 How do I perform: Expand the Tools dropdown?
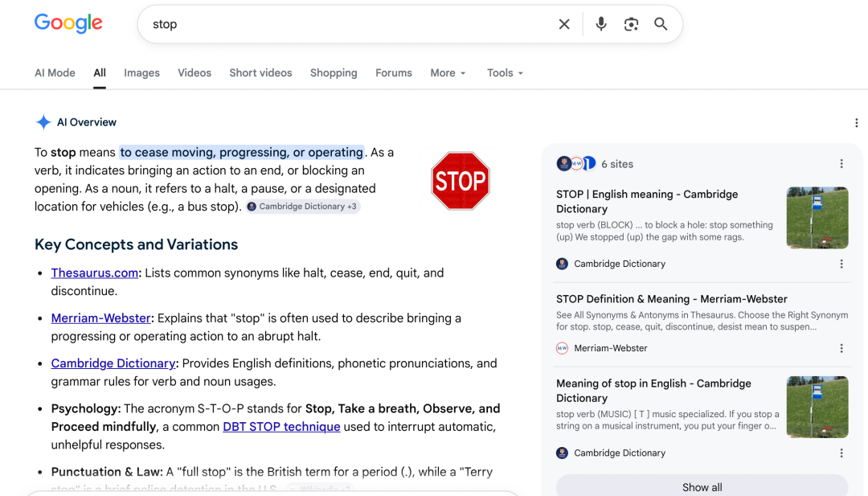pos(505,73)
